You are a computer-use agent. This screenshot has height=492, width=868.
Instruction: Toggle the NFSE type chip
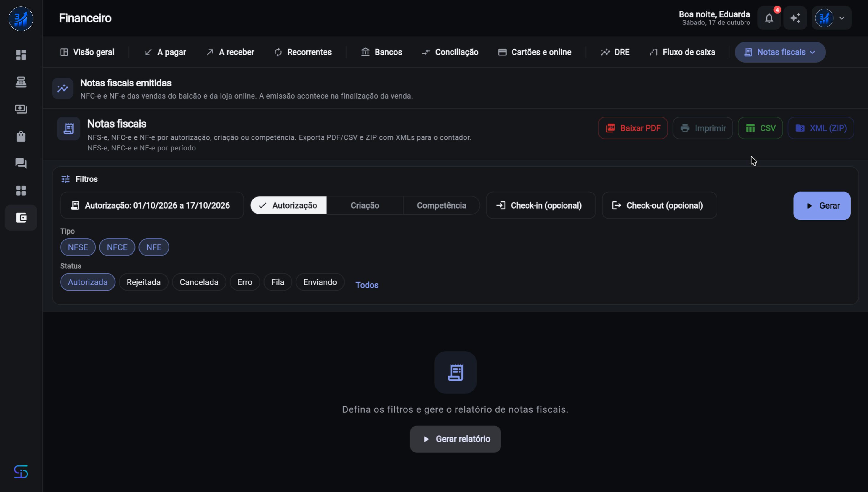pyautogui.click(x=78, y=247)
